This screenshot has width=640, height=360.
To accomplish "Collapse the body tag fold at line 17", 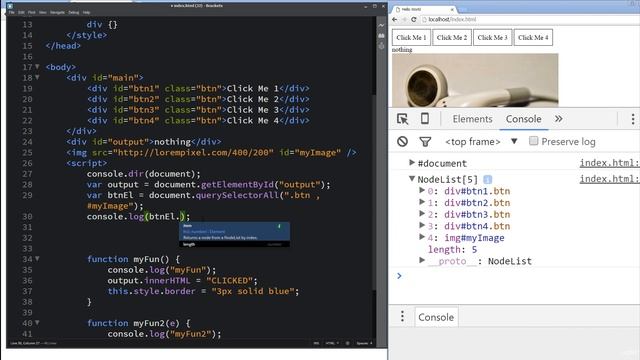I will (37, 67).
